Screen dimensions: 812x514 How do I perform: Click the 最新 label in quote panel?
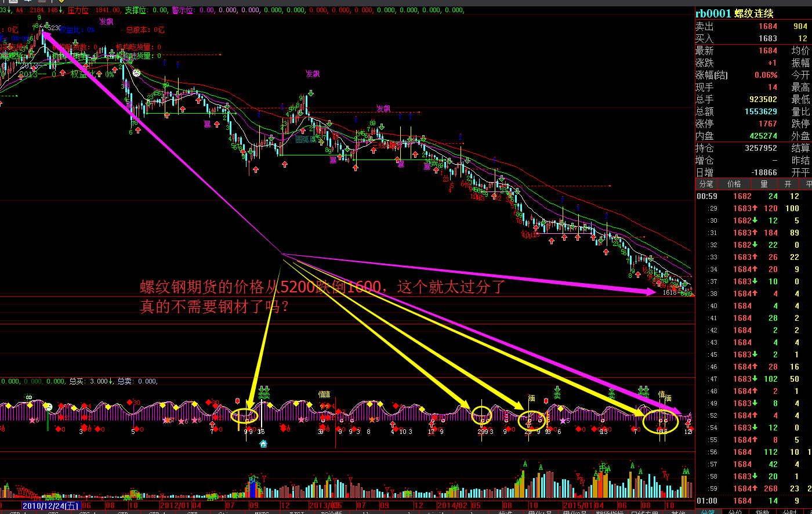point(705,50)
